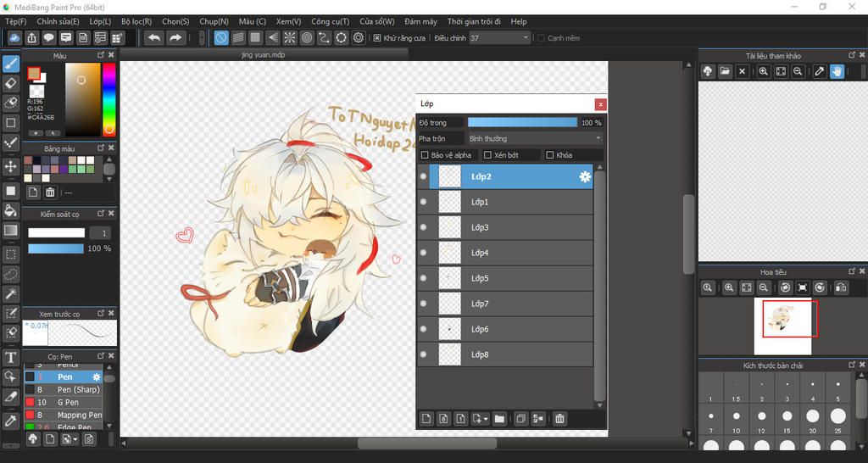Merge layer down icon in Lớp panel
Image resolution: width=868 pixels, height=463 pixels.
point(537,419)
